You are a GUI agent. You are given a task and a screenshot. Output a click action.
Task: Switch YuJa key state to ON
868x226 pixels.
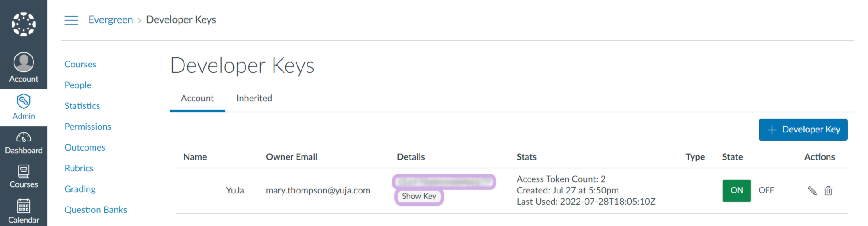(736, 190)
